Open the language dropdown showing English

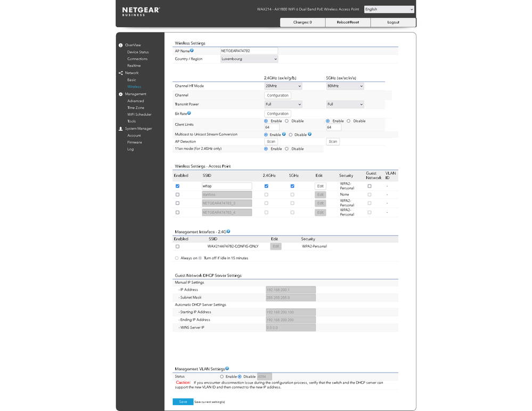tap(389, 10)
